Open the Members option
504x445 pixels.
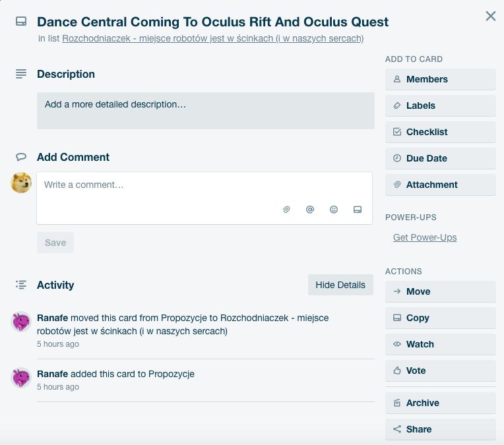(x=441, y=79)
